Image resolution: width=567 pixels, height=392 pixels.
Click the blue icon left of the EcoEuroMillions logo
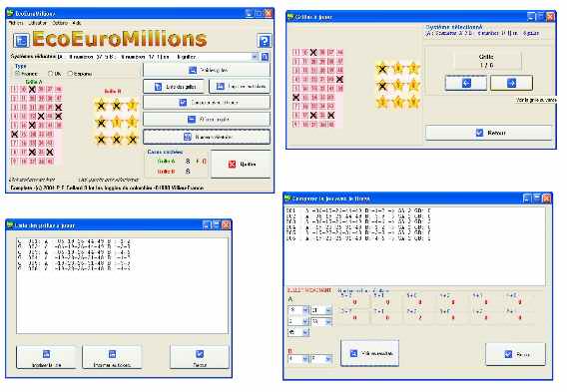21,41
